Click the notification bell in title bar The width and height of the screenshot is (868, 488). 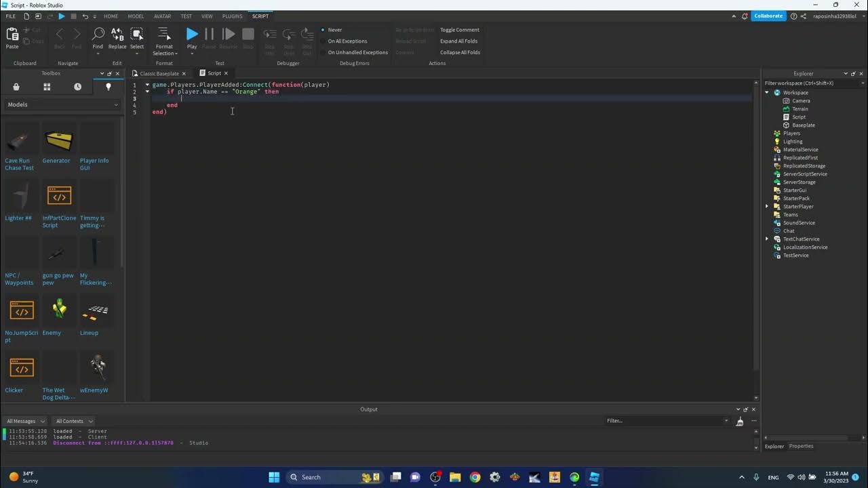click(x=745, y=16)
